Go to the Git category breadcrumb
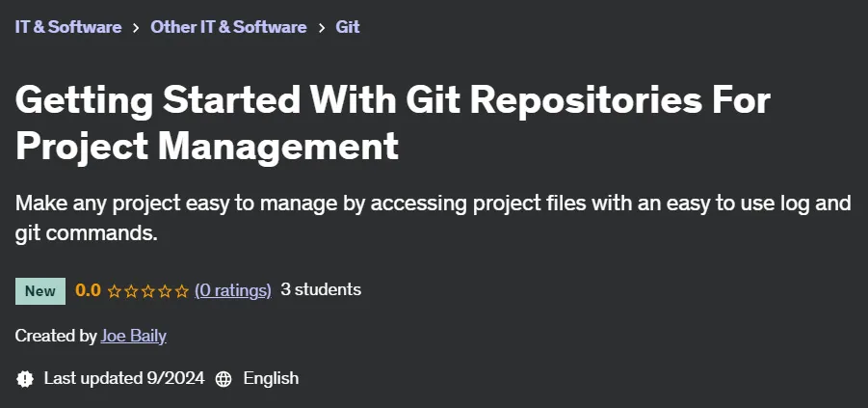 point(348,27)
